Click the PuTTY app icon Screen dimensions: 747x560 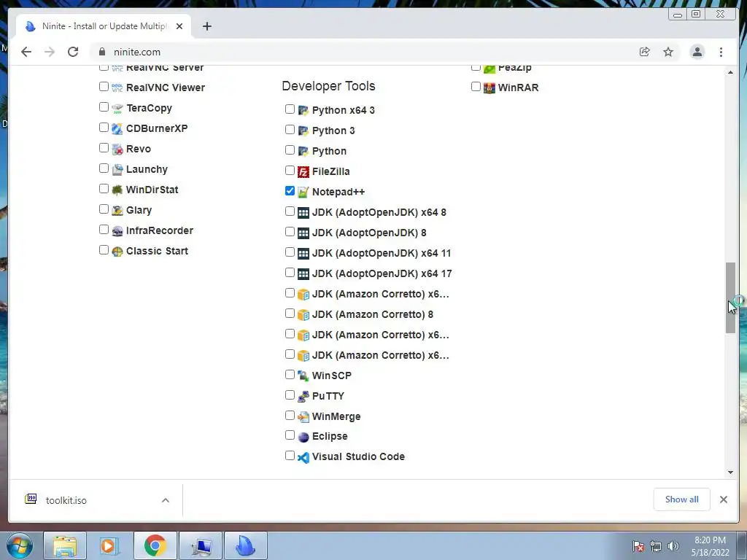(x=303, y=396)
